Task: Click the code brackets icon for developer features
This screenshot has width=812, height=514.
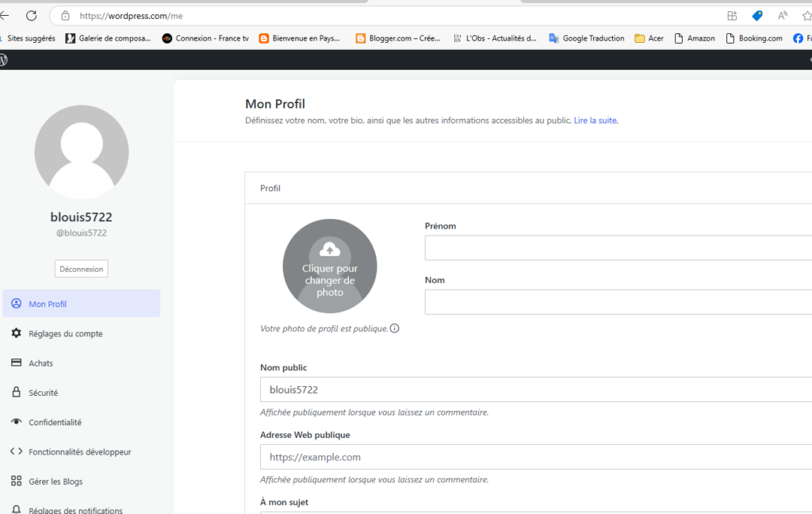Action: [x=16, y=451]
